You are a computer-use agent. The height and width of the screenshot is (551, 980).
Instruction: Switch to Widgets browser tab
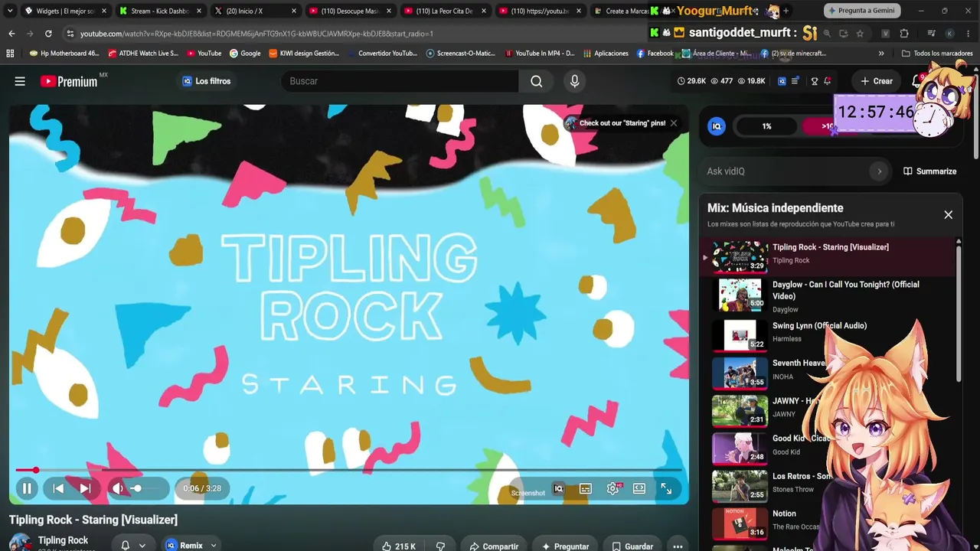[x=65, y=11]
